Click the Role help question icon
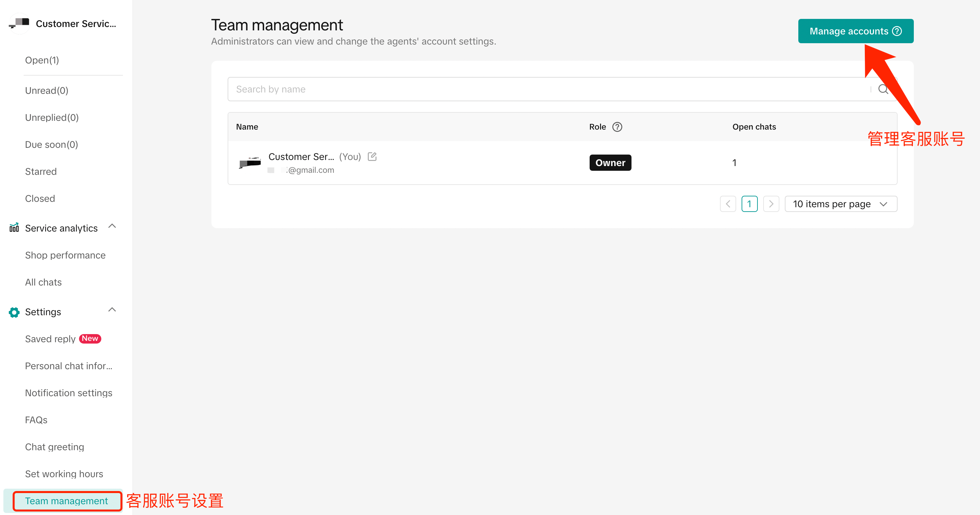This screenshot has width=980, height=515. [617, 127]
